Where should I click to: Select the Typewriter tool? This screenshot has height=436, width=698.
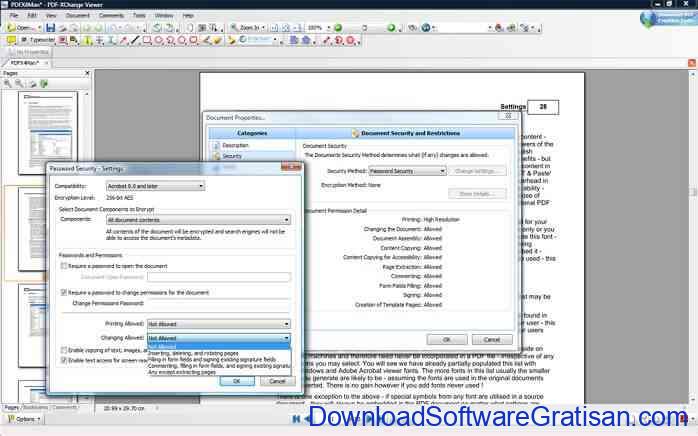38,40
